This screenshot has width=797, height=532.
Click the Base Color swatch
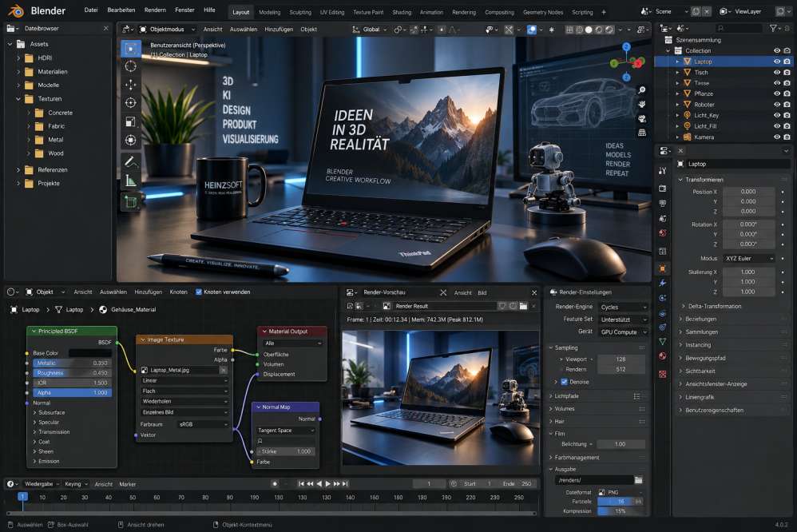pos(90,353)
